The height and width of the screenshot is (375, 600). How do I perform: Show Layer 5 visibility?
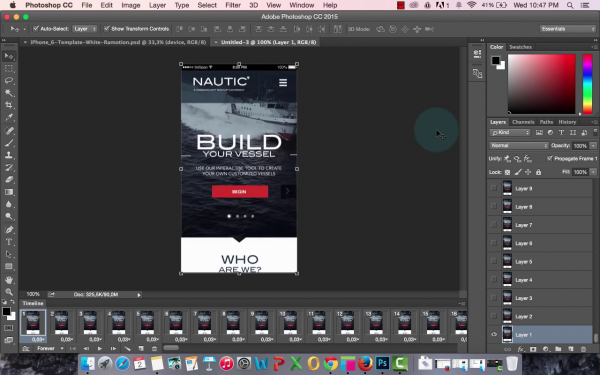coord(494,261)
